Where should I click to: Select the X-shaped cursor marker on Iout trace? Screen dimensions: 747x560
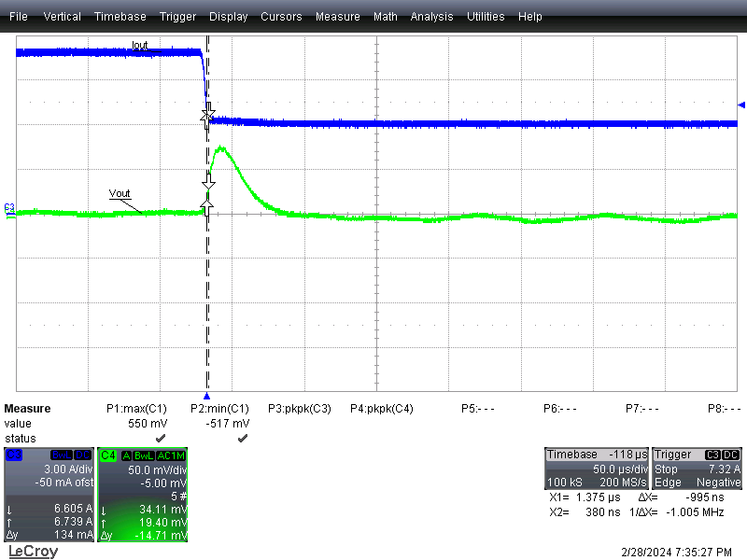point(208,115)
